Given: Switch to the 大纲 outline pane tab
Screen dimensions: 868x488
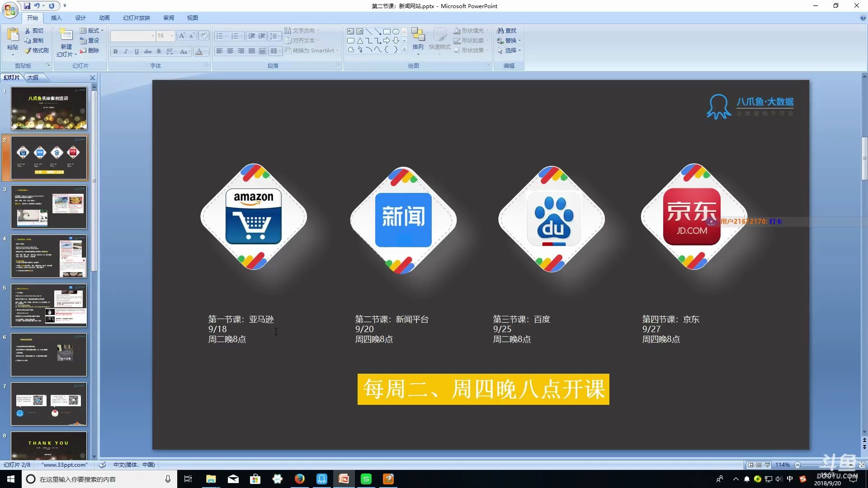Looking at the screenshot, I should point(33,78).
